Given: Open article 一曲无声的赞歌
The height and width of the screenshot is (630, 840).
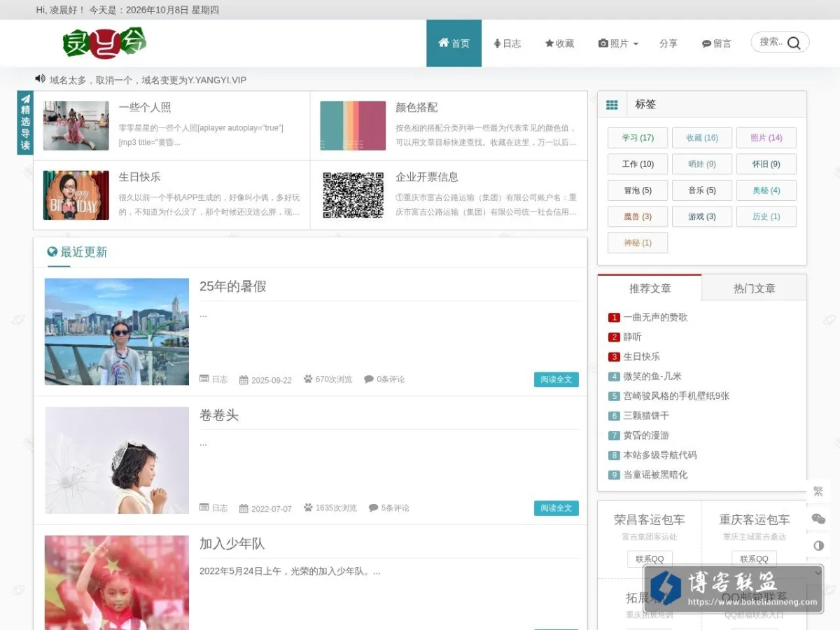Looking at the screenshot, I should coord(655,317).
